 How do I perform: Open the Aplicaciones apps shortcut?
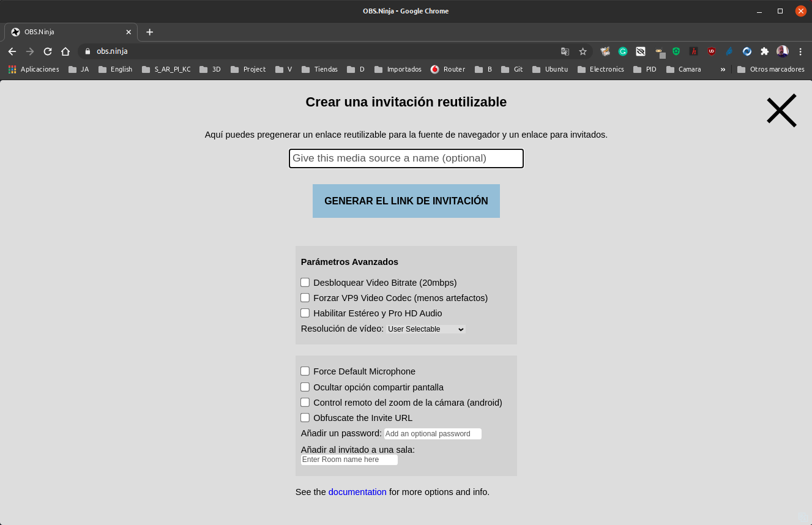[x=34, y=69]
